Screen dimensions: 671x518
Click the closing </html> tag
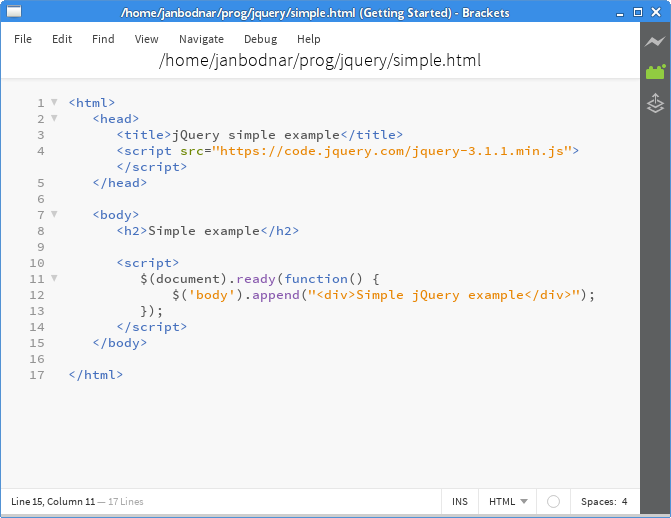pyautogui.click(x=96, y=375)
